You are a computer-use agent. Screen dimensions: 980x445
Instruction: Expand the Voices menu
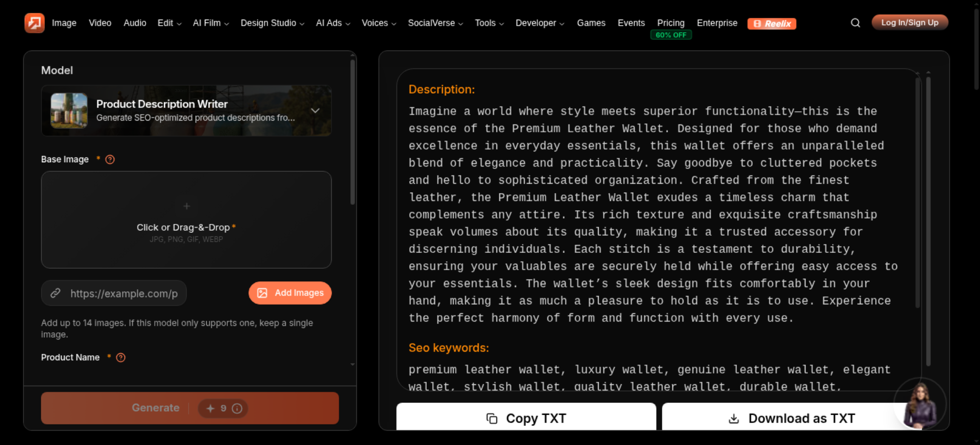pos(379,23)
